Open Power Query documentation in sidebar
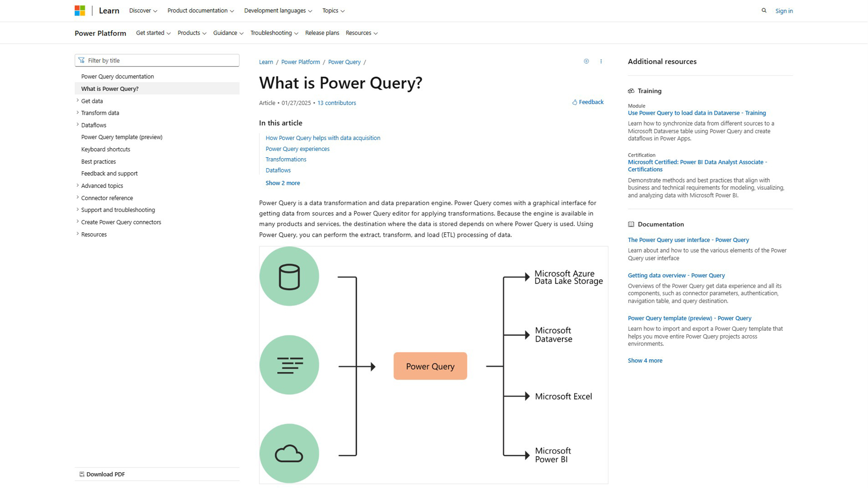Image resolution: width=868 pixels, height=488 pixels. tap(118, 76)
